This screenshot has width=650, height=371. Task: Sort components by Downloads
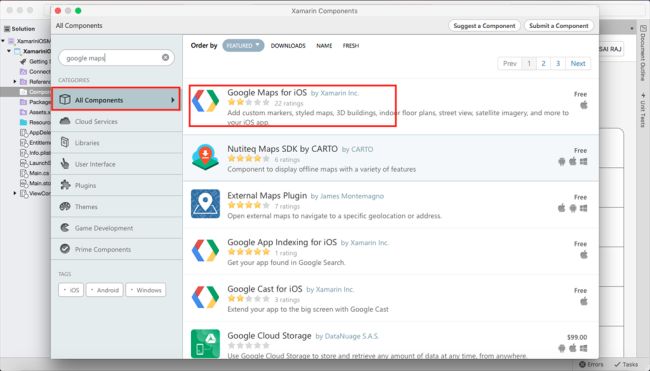click(x=288, y=46)
